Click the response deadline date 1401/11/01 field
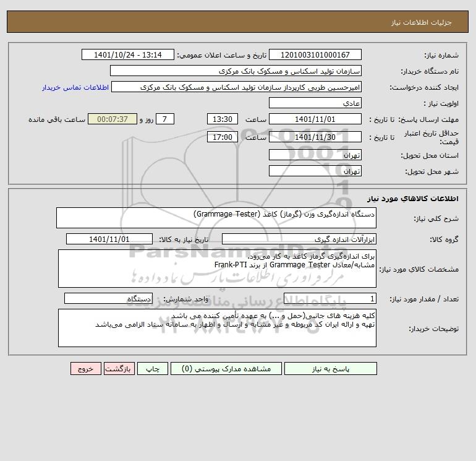Screen dimensions: 476x461 click(315, 119)
